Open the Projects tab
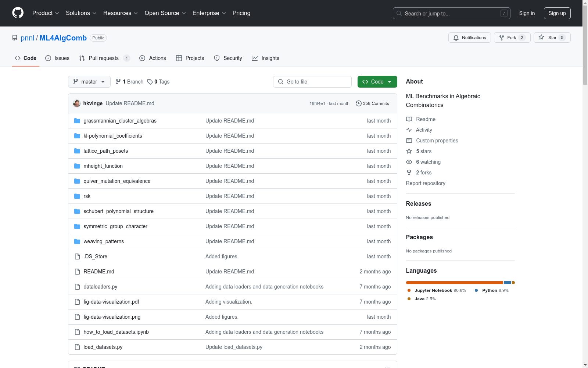Screen dimensions: 588x368 [x=190, y=58]
